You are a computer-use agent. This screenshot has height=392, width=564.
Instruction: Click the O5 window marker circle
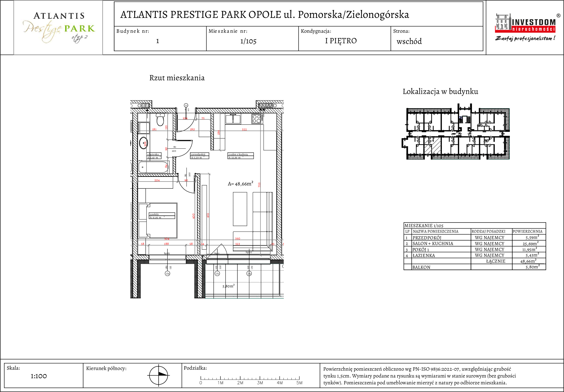tap(168, 273)
